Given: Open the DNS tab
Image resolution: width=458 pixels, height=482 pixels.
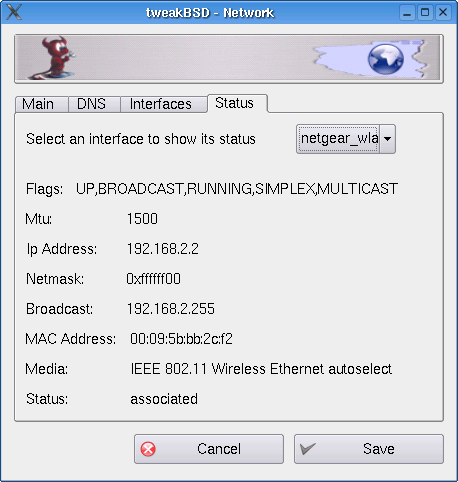Looking at the screenshot, I should (94, 104).
